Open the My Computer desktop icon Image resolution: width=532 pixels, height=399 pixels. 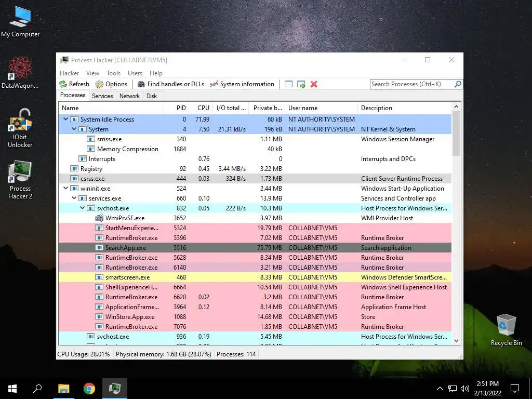(x=20, y=22)
